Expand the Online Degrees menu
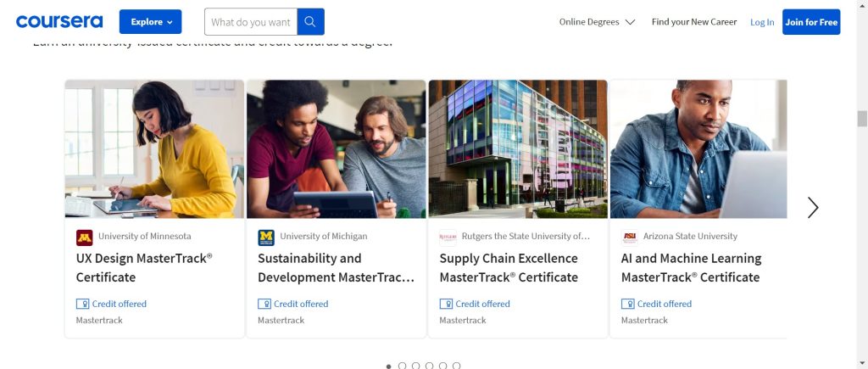This screenshot has width=868, height=369. [x=597, y=22]
